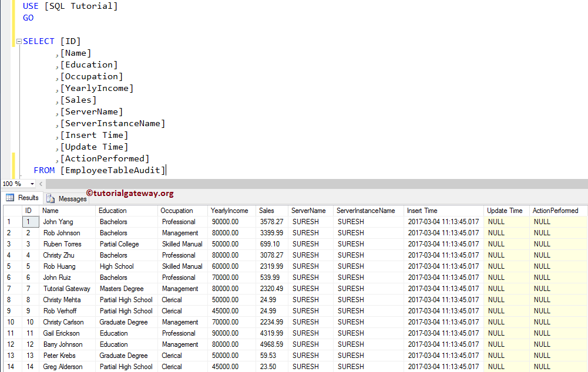Click the left scroll arrow next to zoom control
Image resolution: width=588 pixels, height=372 pixels.
coord(40,184)
